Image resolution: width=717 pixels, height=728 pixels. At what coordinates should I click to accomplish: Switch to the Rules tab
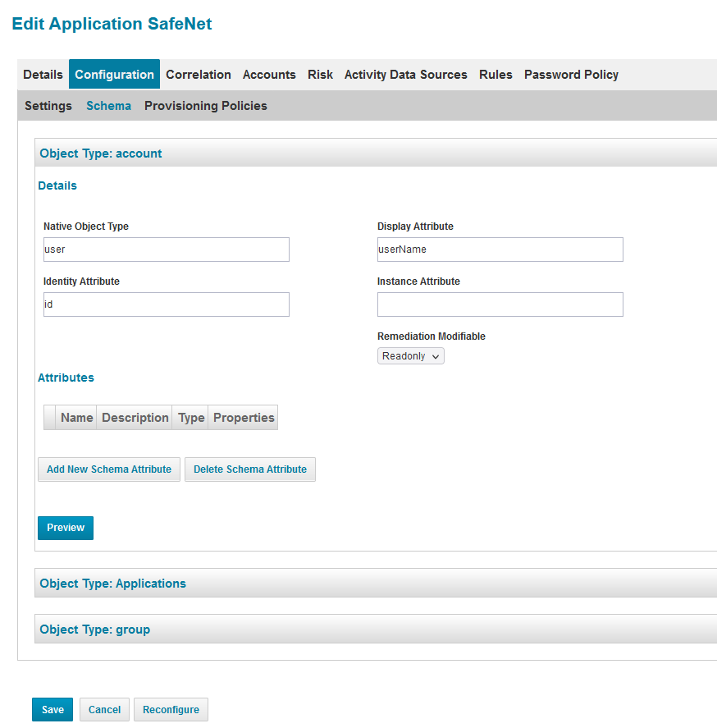pyautogui.click(x=496, y=75)
